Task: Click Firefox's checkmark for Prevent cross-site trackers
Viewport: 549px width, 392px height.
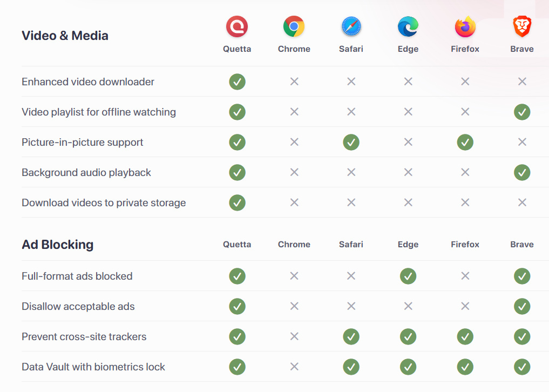Action: click(x=465, y=337)
